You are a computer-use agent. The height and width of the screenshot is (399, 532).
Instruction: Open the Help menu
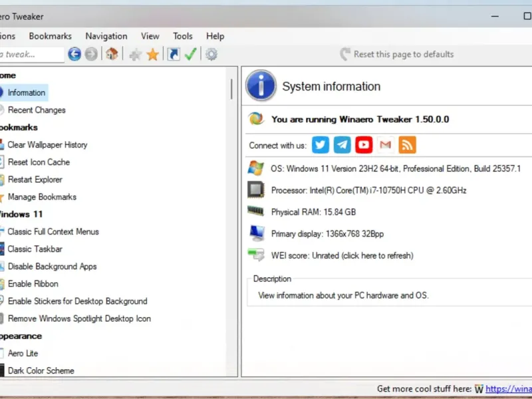click(x=215, y=36)
